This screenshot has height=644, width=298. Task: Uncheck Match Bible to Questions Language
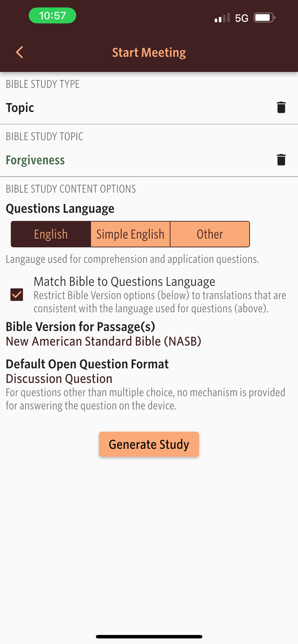(x=17, y=294)
